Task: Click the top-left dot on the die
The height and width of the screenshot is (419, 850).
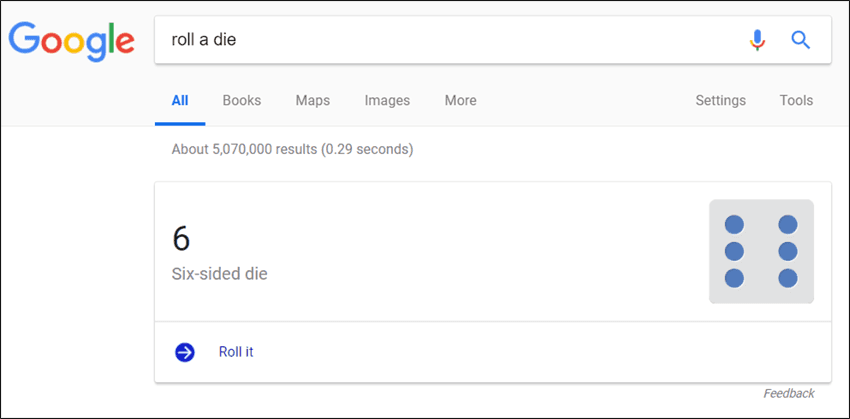Action: (x=734, y=224)
